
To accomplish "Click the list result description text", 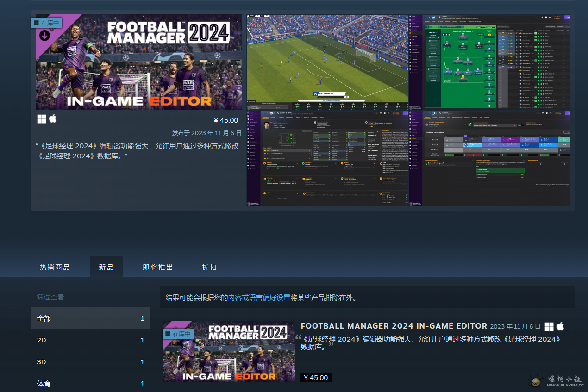I will pos(432,343).
